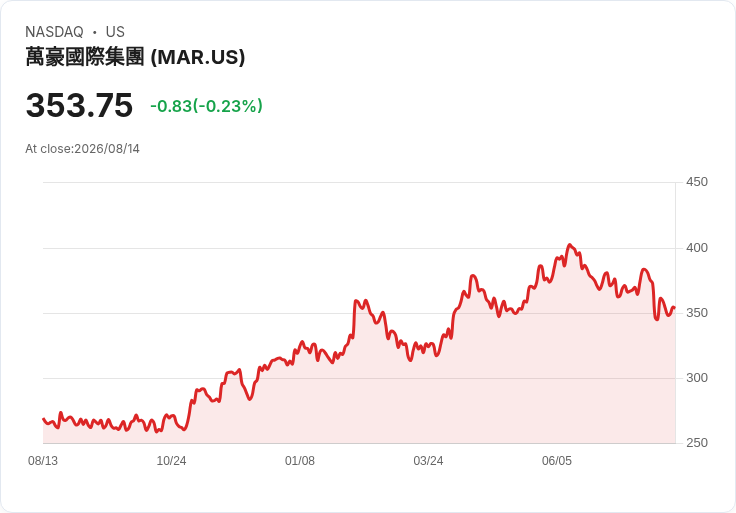Click the 10/24 date on x-axis

pyautogui.click(x=171, y=461)
